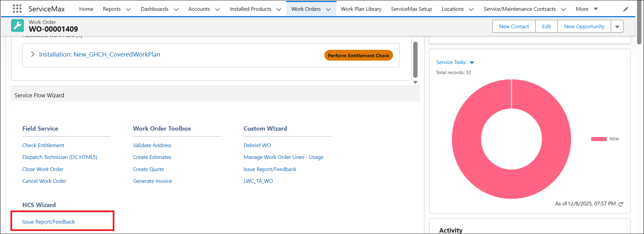Open the Accounts tab

pyautogui.click(x=199, y=9)
